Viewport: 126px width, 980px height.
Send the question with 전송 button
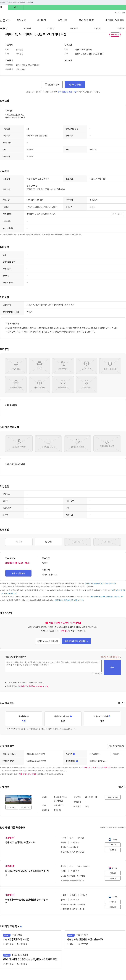[112, 667]
